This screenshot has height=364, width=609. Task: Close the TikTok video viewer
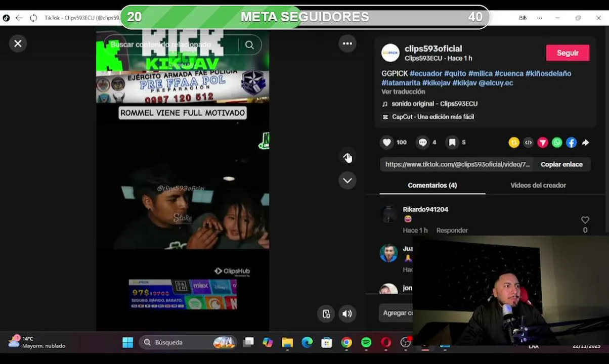click(18, 43)
